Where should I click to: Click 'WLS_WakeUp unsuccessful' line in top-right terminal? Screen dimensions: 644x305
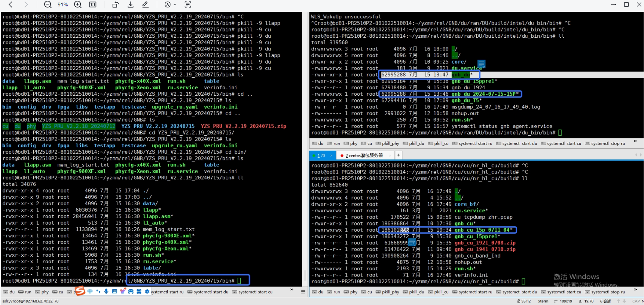(346, 17)
